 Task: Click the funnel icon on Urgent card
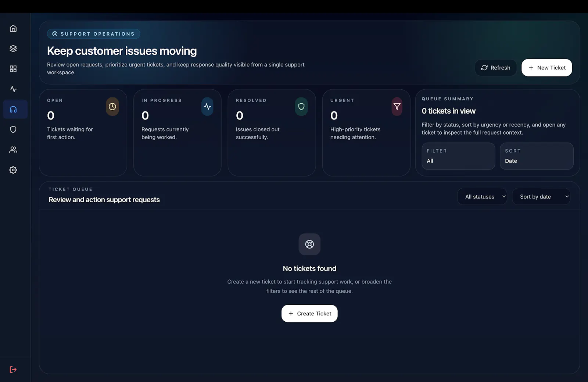click(x=397, y=107)
